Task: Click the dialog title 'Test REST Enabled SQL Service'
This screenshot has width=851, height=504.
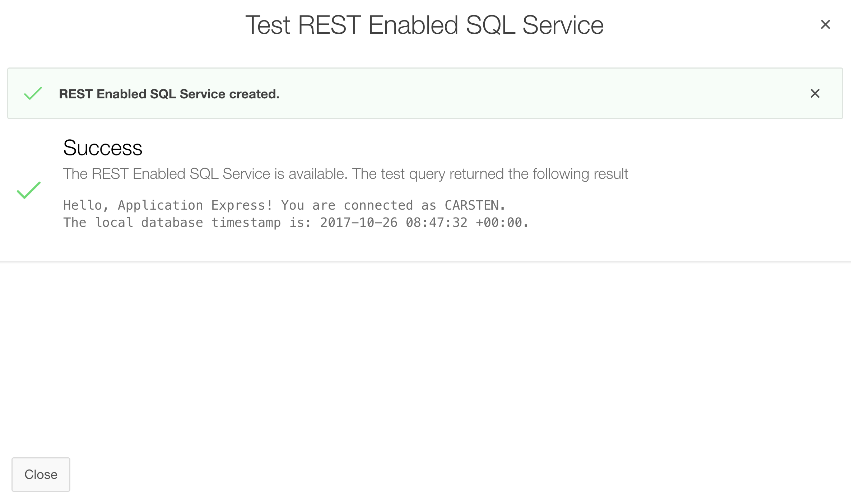Action: [424, 25]
